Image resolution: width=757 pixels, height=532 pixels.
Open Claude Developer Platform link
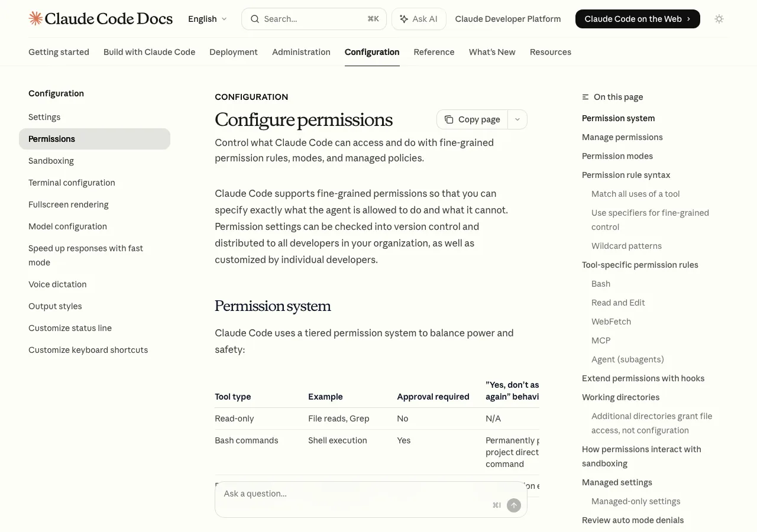point(508,19)
